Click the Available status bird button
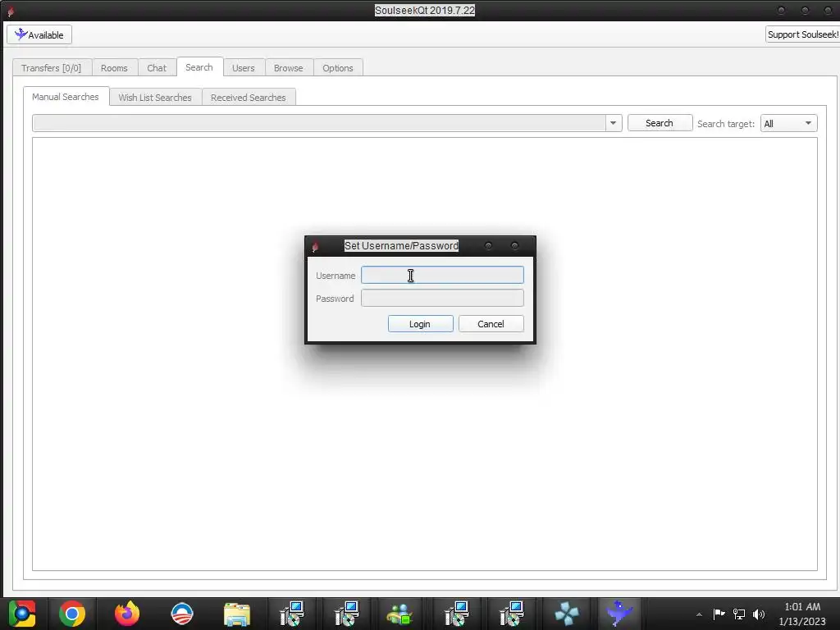The image size is (840, 630). click(39, 34)
